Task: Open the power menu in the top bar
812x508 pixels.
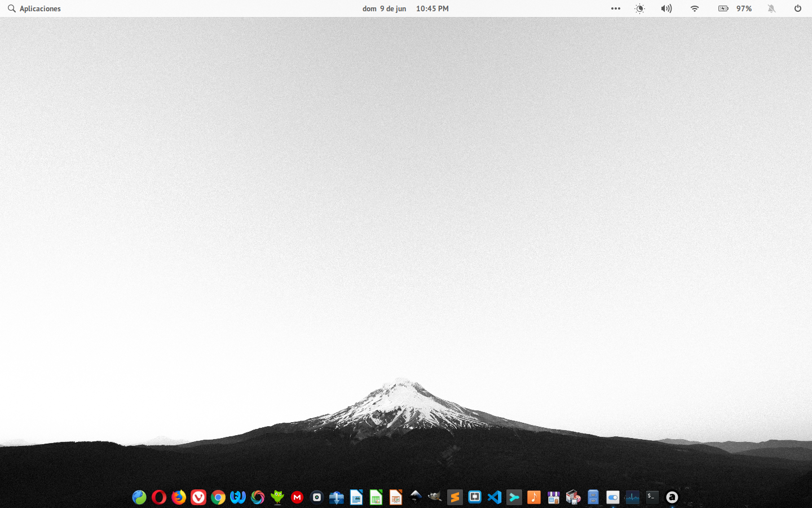Action: click(797, 8)
